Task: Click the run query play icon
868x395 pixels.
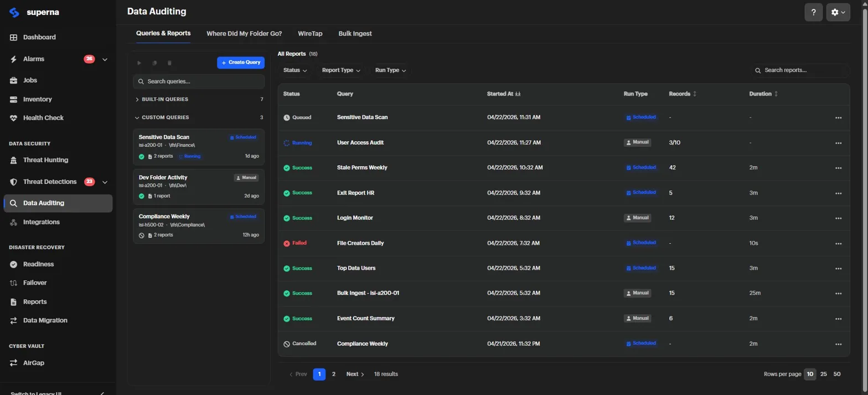Action: (x=139, y=63)
